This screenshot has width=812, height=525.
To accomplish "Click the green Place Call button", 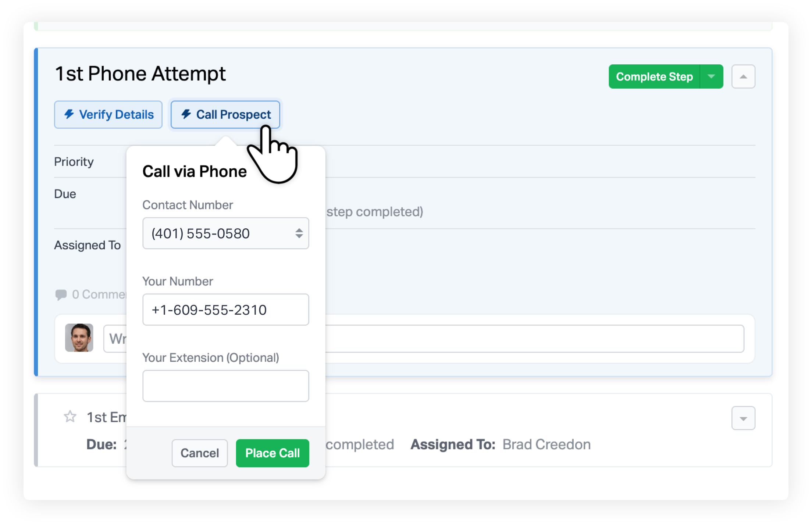I will [273, 453].
